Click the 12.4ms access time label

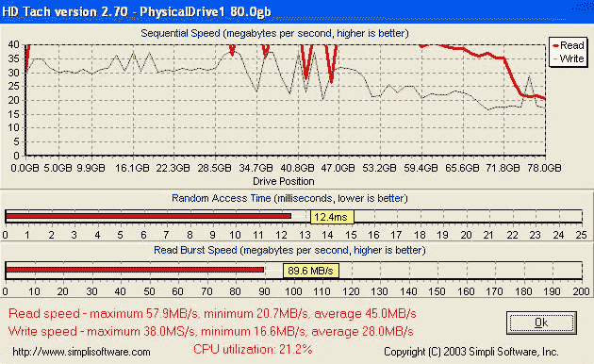[332, 217]
